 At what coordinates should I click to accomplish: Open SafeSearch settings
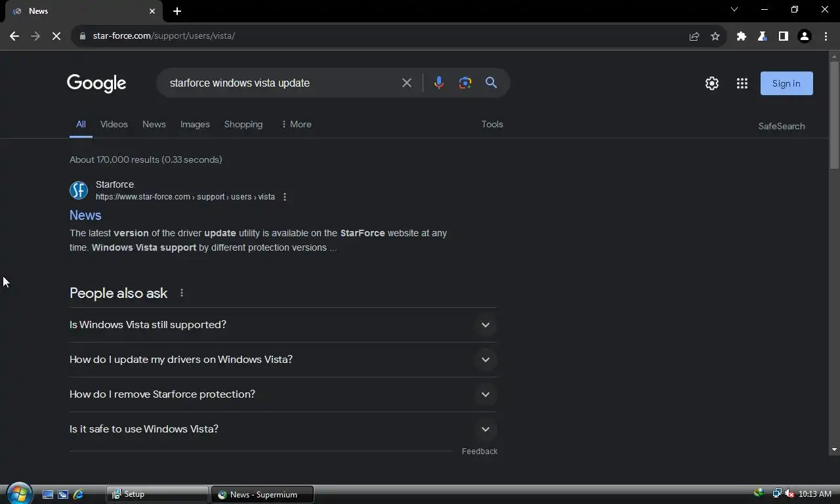tap(782, 126)
